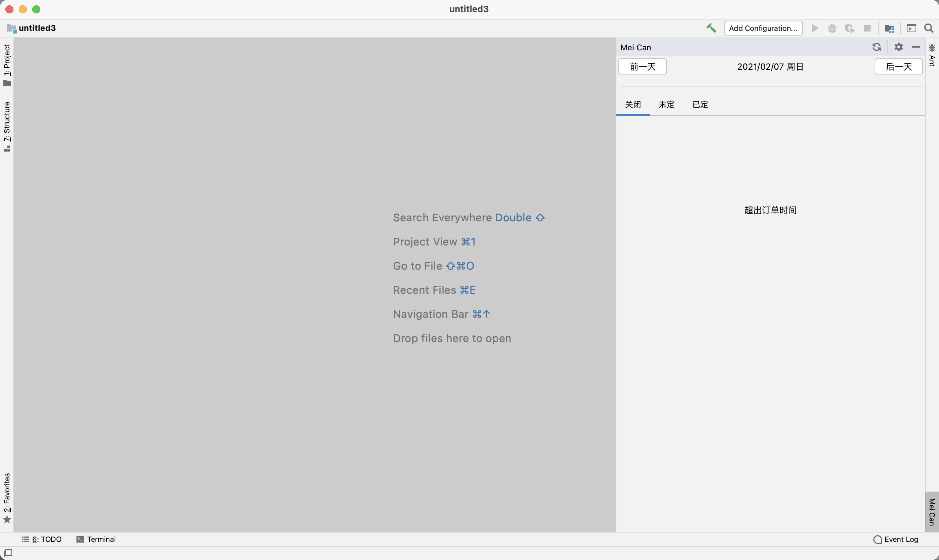The width and height of the screenshot is (939, 560).
Task: Toggle the Structure tool window stripe
Action: (7, 126)
